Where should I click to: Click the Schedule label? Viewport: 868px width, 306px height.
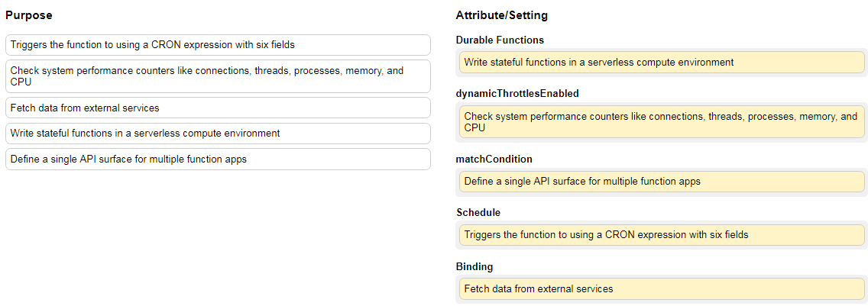479,212
